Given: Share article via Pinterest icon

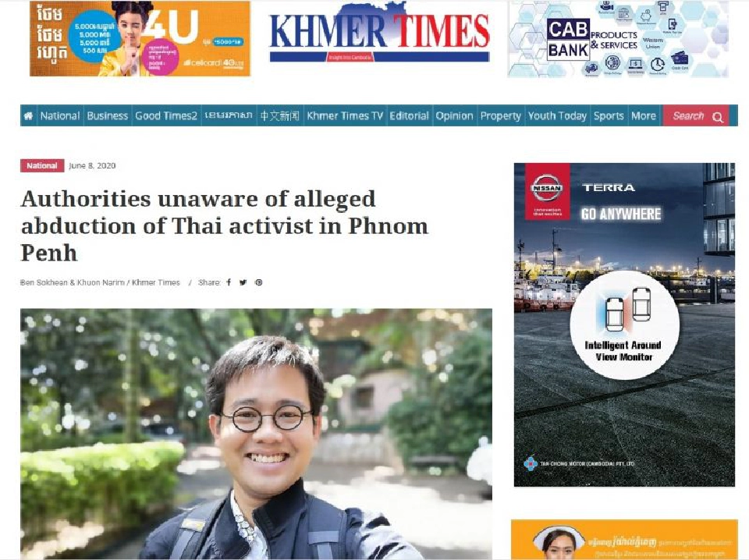Looking at the screenshot, I should pyautogui.click(x=258, y=282).
